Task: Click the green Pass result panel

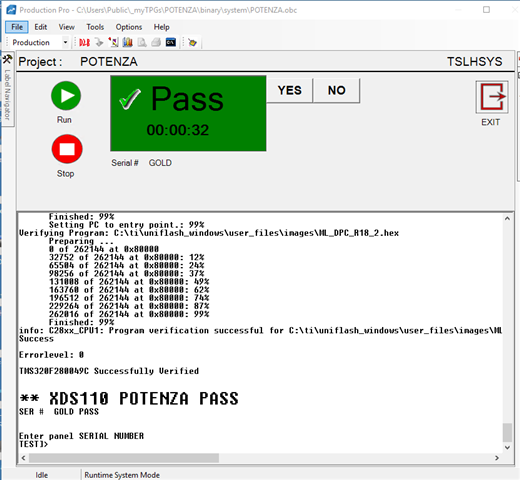Action: click(188, 113)
